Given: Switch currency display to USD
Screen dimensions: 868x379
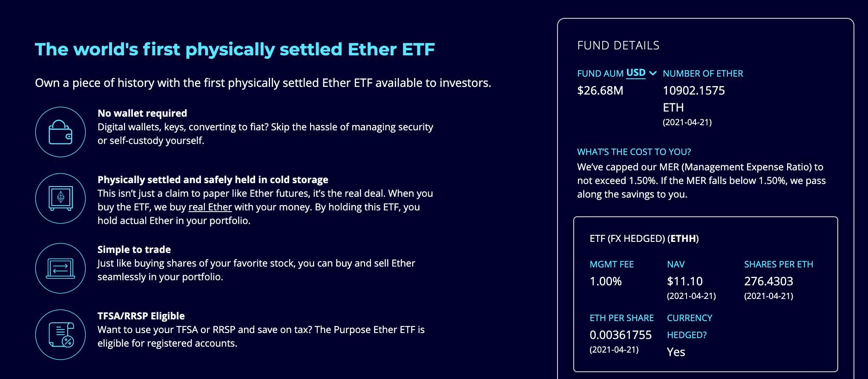Looking at the screenshot, I should pyautogui.click(x=636, y=72).
